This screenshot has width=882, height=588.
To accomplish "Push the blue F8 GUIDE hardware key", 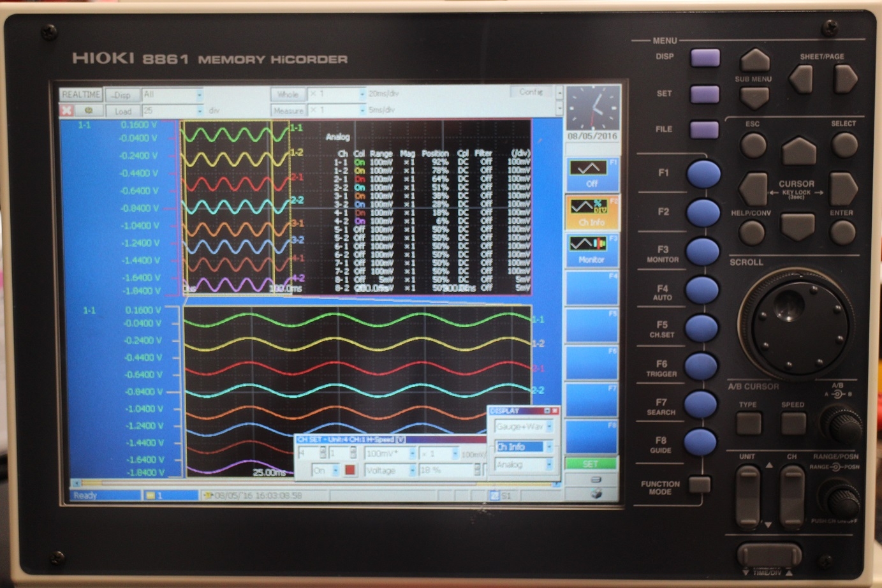I will click(700, 442).
